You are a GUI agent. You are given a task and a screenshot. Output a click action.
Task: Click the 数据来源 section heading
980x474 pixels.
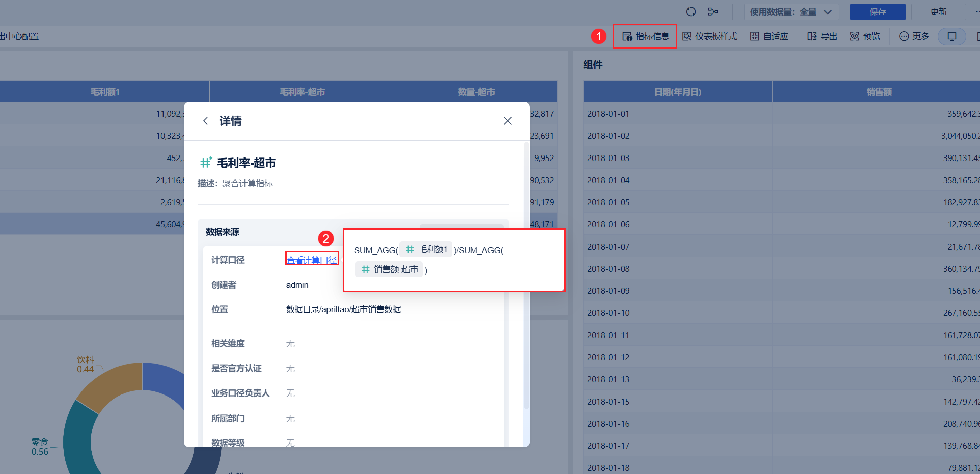pyautogui.click(x=222, y=232)
